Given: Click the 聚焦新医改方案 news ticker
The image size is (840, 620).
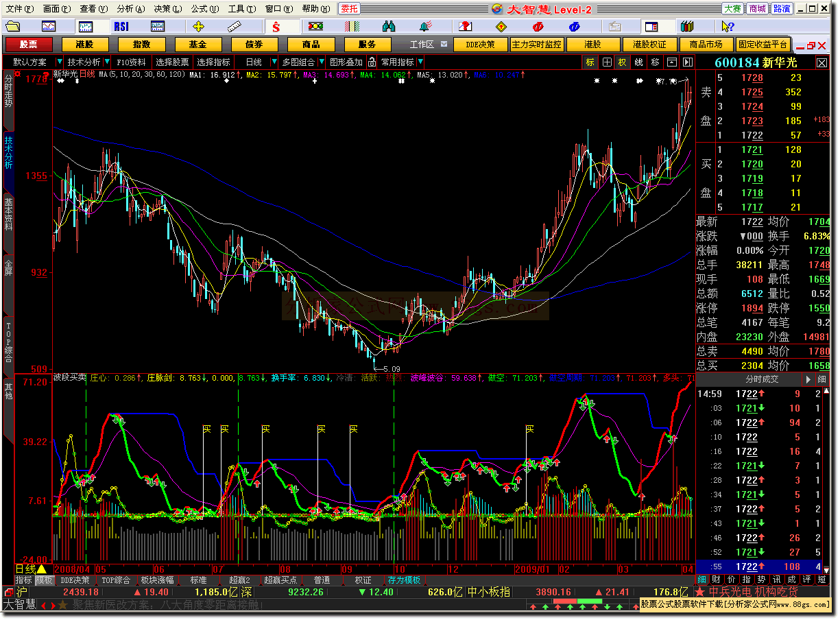Looking at the screenshot, I should click(167, 604).
